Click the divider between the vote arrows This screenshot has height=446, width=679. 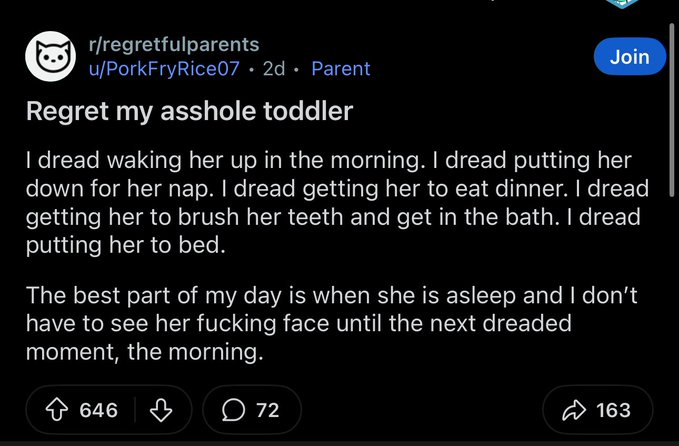(x=136, y=410)
